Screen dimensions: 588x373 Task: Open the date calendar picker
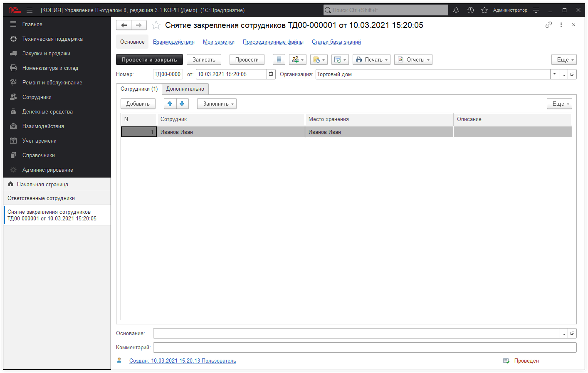(x=271, y=74)
